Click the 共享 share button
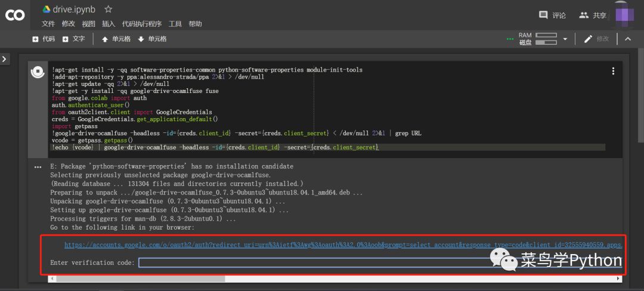 592,16
